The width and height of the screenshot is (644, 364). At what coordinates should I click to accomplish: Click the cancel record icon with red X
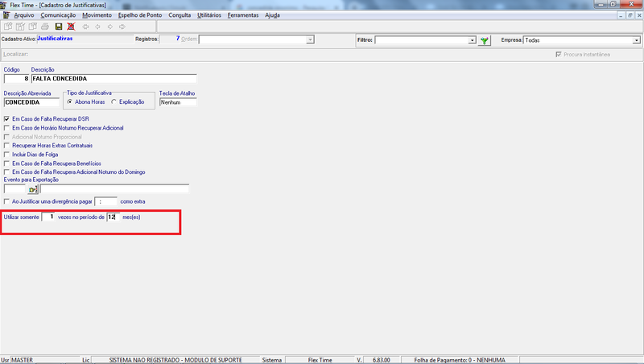pos(71,27)
